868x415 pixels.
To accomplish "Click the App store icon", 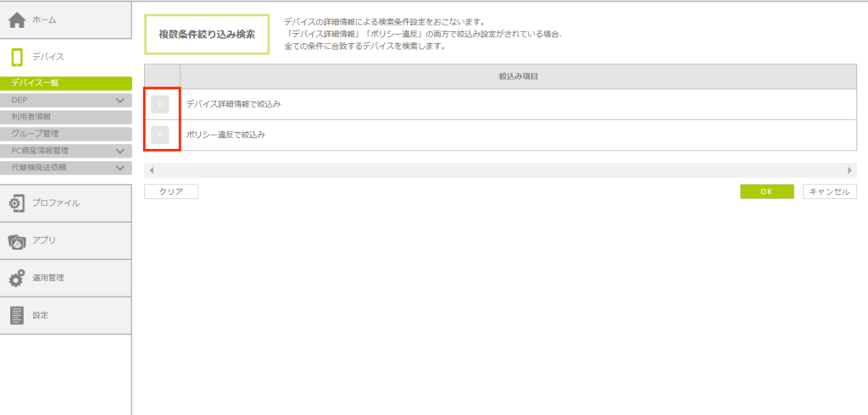I will 17,241.
